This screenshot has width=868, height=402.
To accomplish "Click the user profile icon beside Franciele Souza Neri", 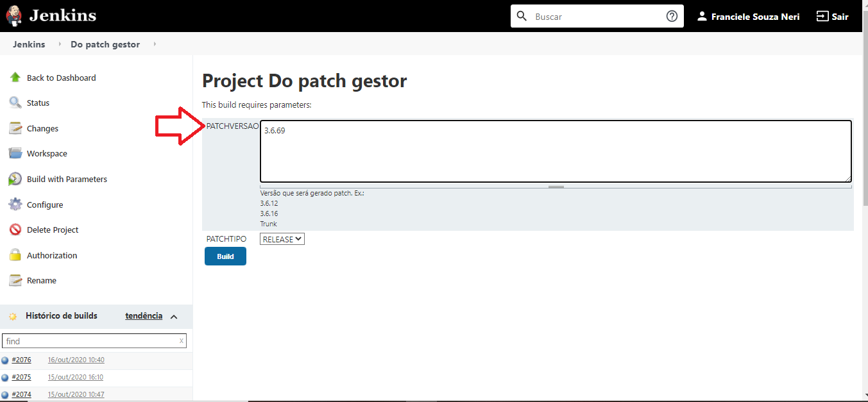I will click(x=702, y=16).
